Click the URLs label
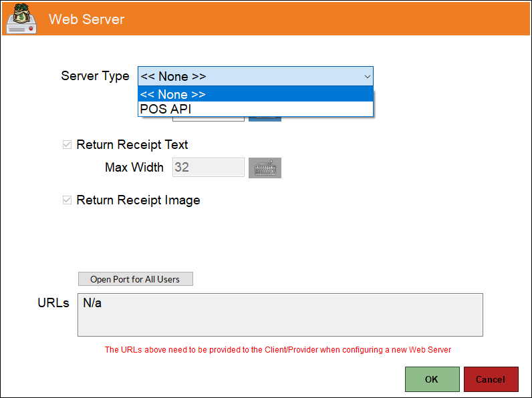 53,303
